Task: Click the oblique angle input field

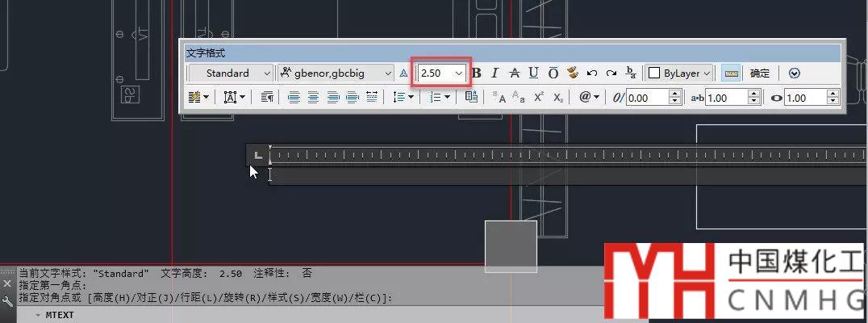Action: pyautogui.click(x=647, y=98)
